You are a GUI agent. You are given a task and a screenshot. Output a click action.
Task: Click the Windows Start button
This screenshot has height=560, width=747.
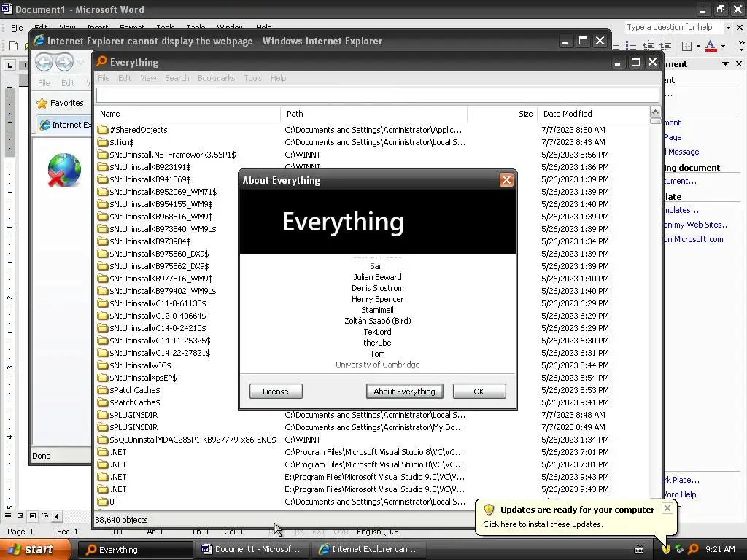36,550
